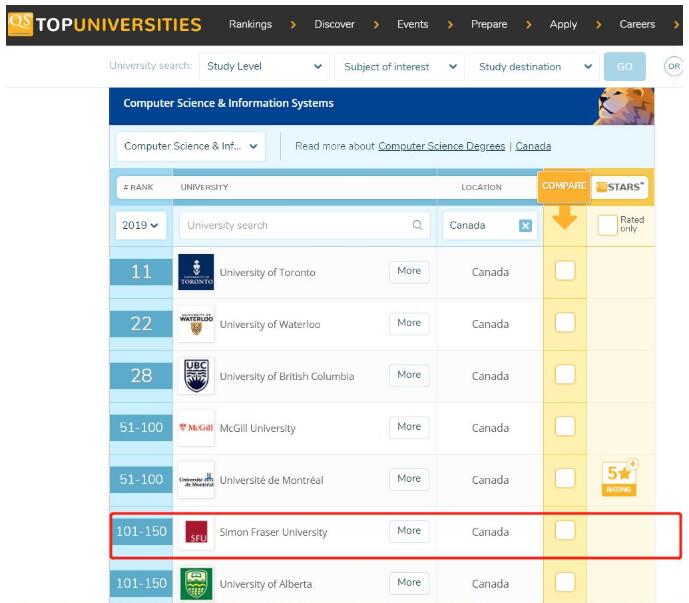This screenshot has height=603, width=689.
Task: Open the Computer Science Degrees link
Action: click(x=441, y=146)
